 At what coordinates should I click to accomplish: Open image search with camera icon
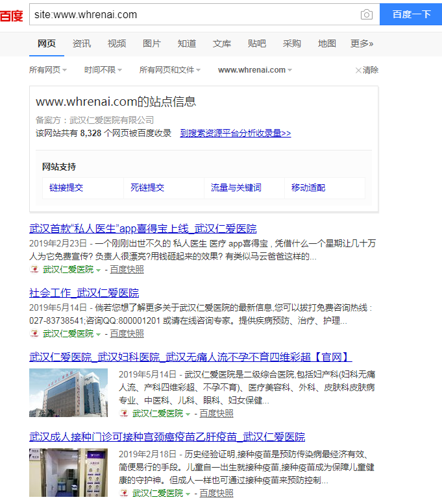pos(367,14)
